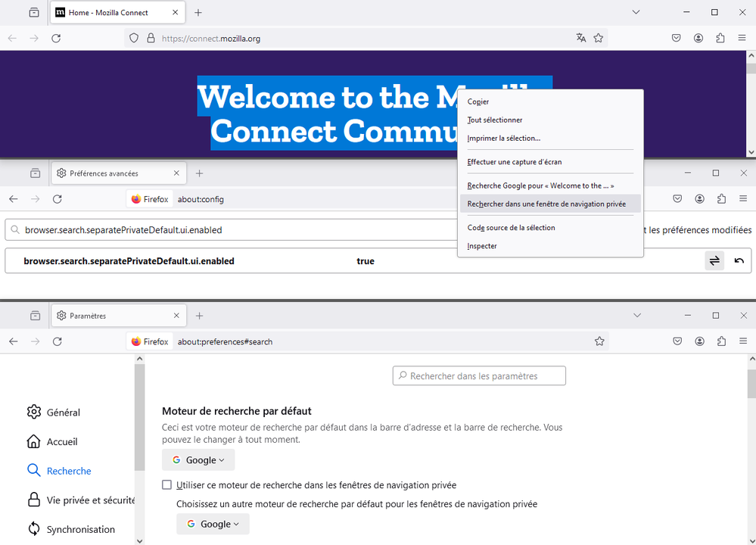Open Firefox View in the Mozilla Connect window
Screen dimensions: 756x545
click(34, 13)
